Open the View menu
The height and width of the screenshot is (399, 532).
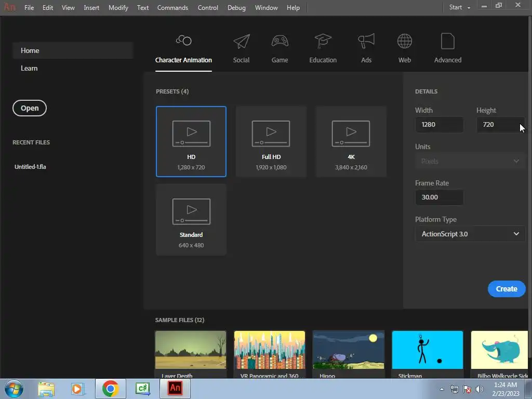click(x=68, y=7)
